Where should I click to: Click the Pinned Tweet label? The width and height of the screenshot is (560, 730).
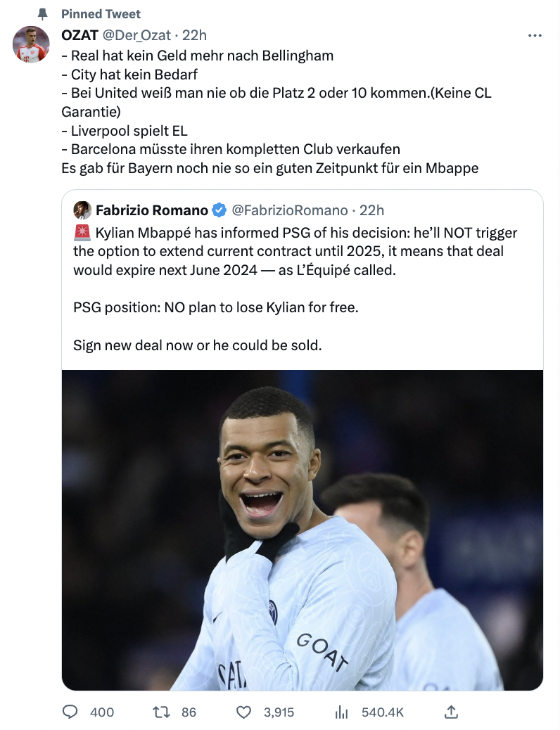coord(101,14)
